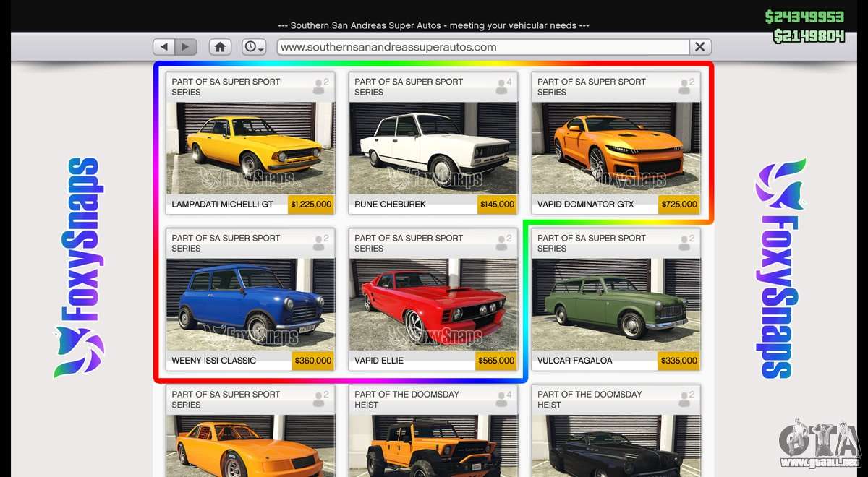Click the website address bar
Viewport: 868px width, 477px height.
(483, 47)
